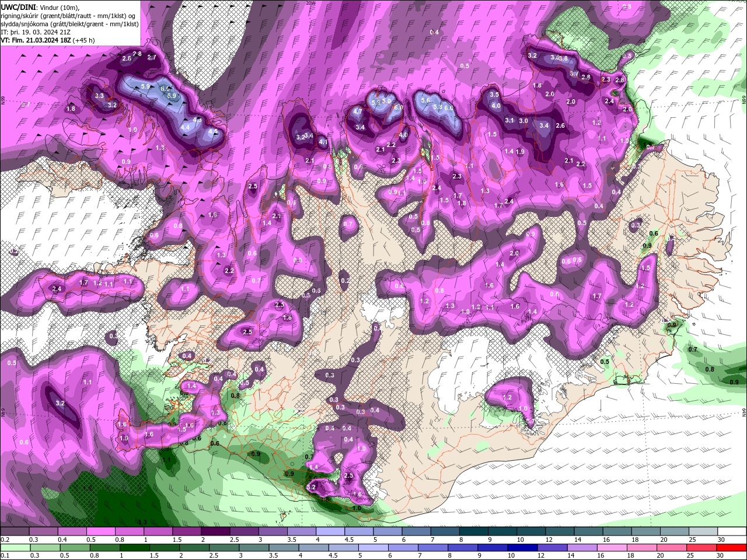Click the 'slydda/snjókoma' legend description line
This screenshot has height=560, width=747.
69,24
